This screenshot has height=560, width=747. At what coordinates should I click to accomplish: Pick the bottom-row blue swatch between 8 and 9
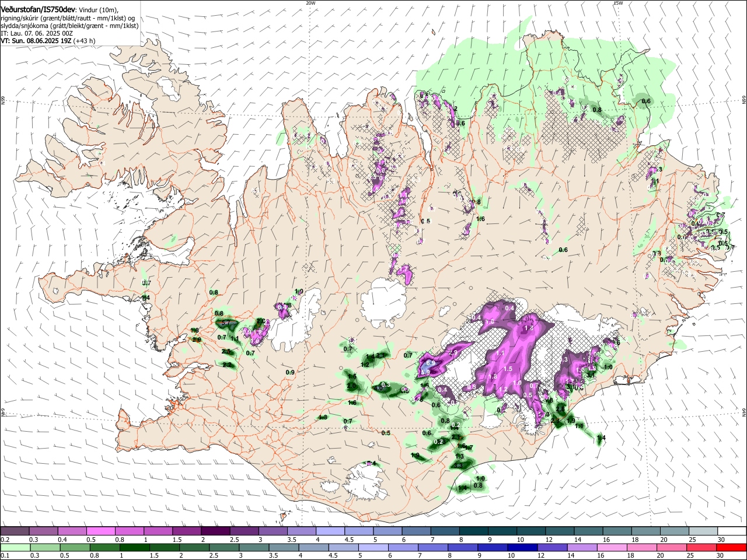[x=462, y=547]
